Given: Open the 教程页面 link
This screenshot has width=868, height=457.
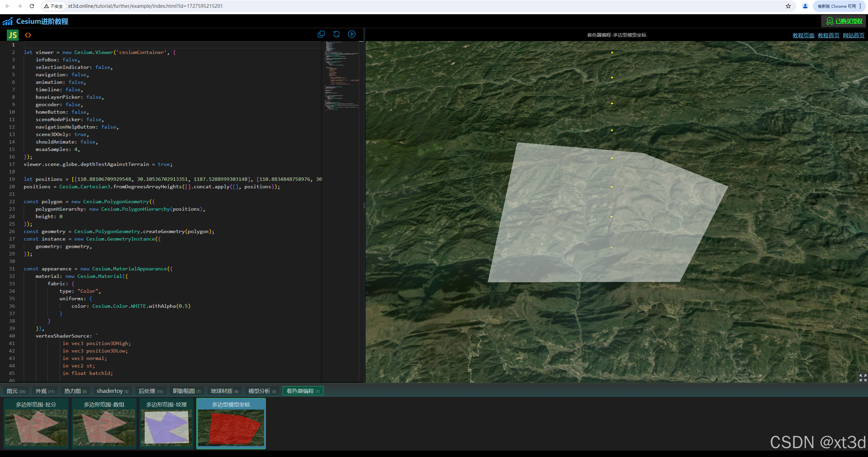Looking at the screenshot, I should pos(803,35).
